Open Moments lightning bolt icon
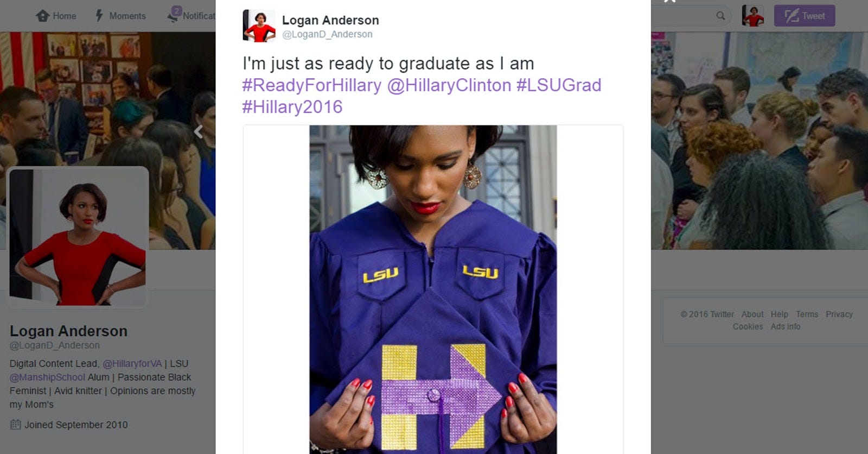The image size is (868, 454). 99,16
